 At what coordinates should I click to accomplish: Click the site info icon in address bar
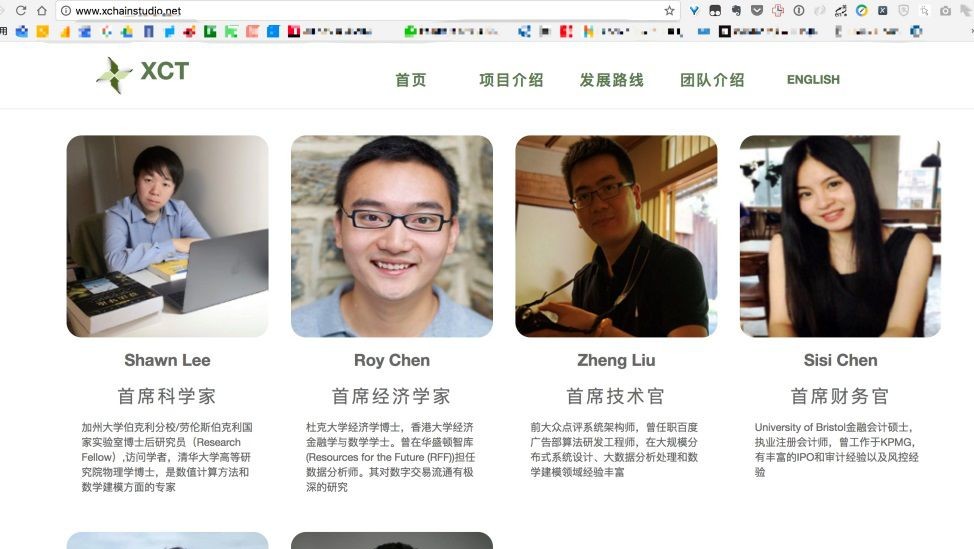click(x=65, y=11)
